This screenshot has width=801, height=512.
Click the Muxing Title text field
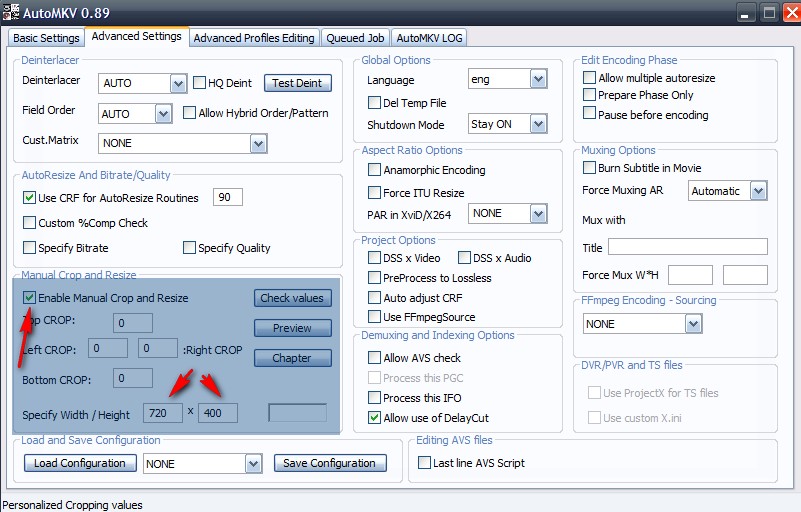tap(688, 247)
